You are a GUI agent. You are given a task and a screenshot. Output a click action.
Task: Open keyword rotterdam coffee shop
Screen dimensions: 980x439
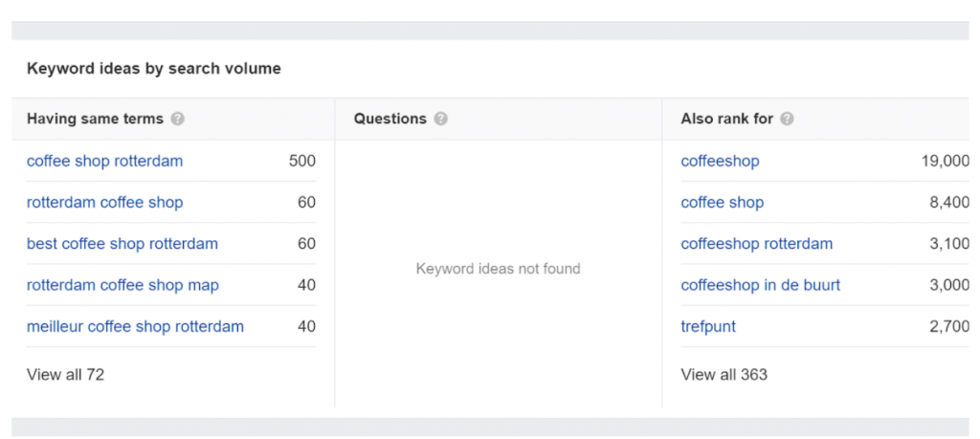point(105,203)
